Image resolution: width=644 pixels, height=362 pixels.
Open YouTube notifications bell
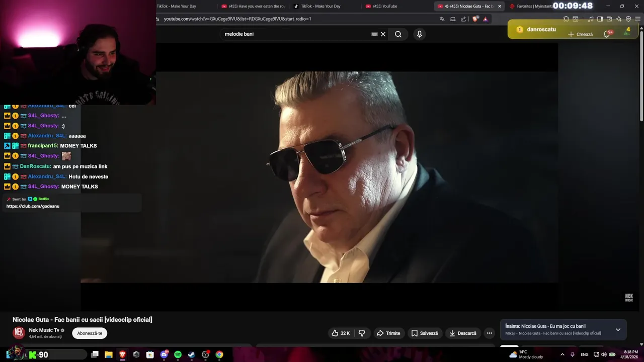(607, 34)
